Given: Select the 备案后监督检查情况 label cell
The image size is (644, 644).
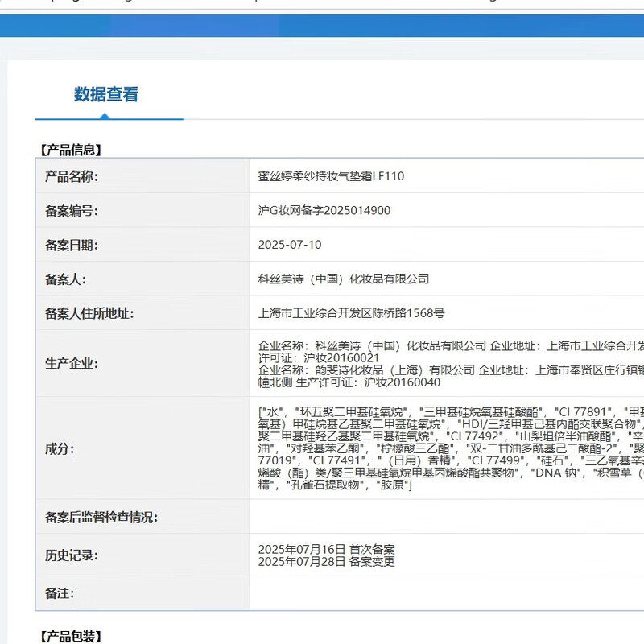Looking at the screenshot, I should coord(101,517).
